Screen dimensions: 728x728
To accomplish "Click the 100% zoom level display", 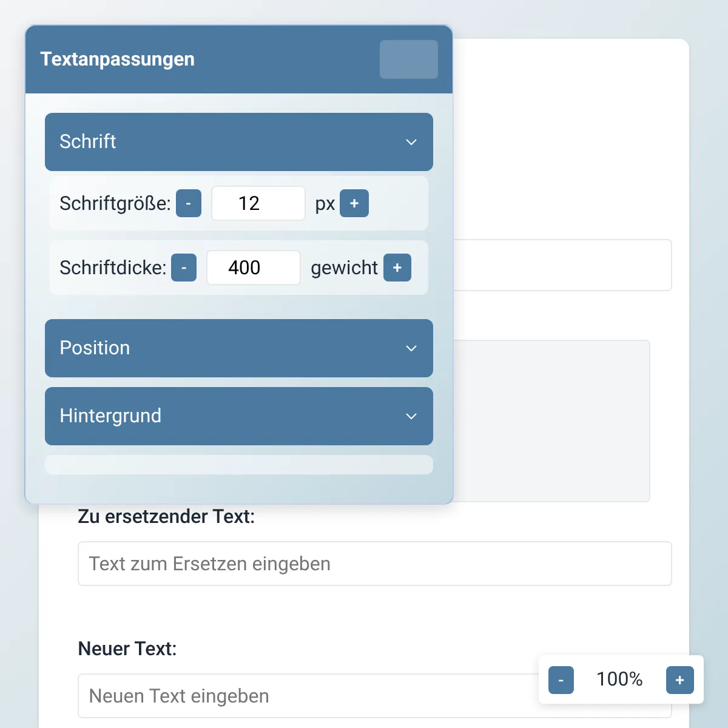I will tap(619, 679).
